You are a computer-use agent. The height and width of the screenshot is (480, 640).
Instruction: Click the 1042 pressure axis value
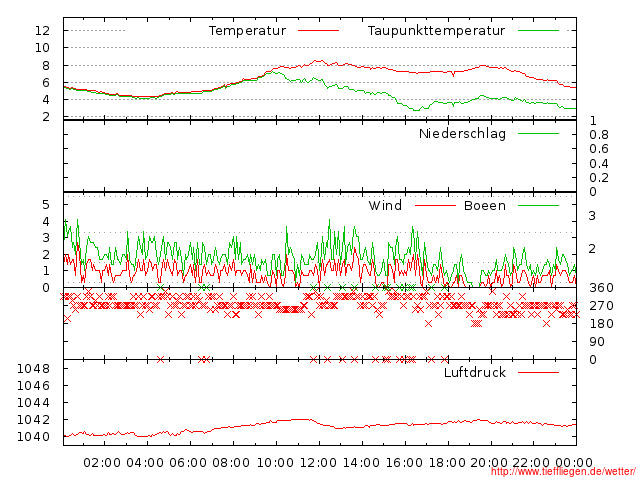pyautogui.click(x=33, y=420)
